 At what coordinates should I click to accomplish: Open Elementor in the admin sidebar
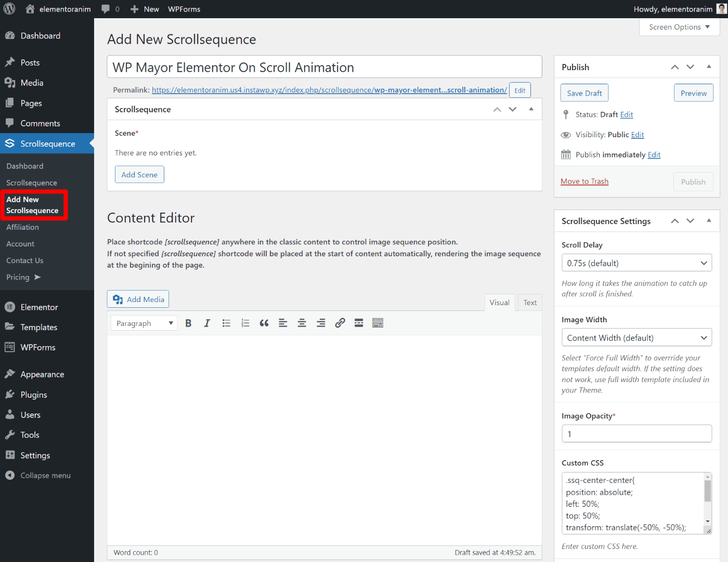39,307
